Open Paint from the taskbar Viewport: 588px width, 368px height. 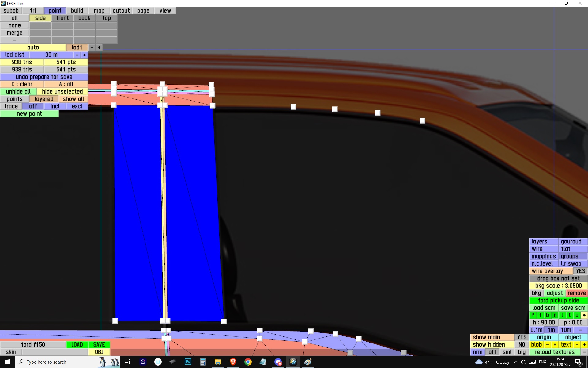[x=308, y=362]
